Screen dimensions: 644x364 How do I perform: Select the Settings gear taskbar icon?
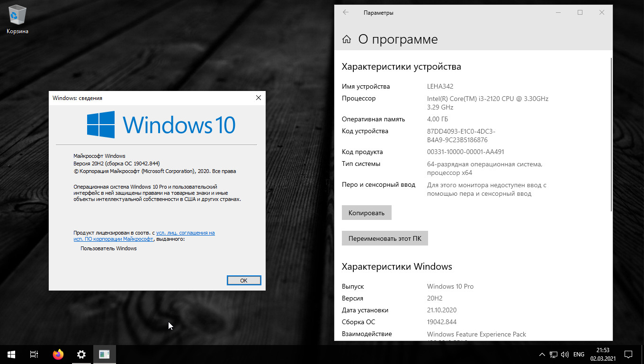pyautogui.click(x=81, y=354)
